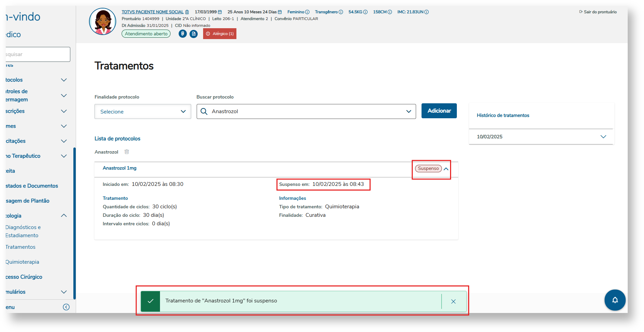Select Tratamentos in the sidebar menu
The height and width of the screenshot is (332, 644).
click(x=20, y=247)
